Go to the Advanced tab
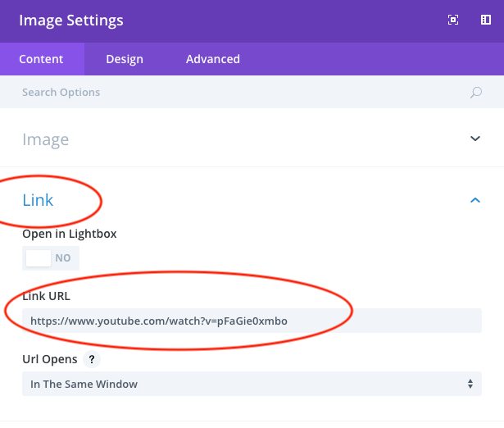Screen dimensions: 504x428 (x=212, y=59)
